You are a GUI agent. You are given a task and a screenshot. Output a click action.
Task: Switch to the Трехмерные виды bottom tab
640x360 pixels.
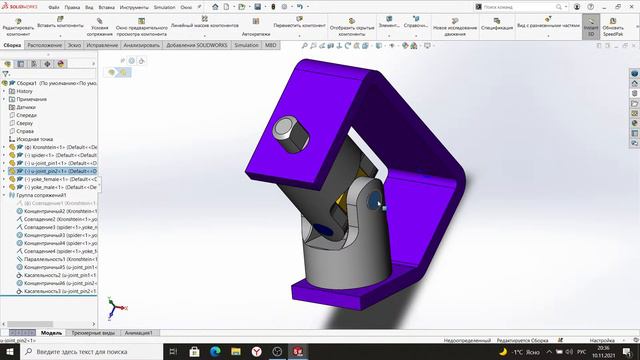point(93,333)
